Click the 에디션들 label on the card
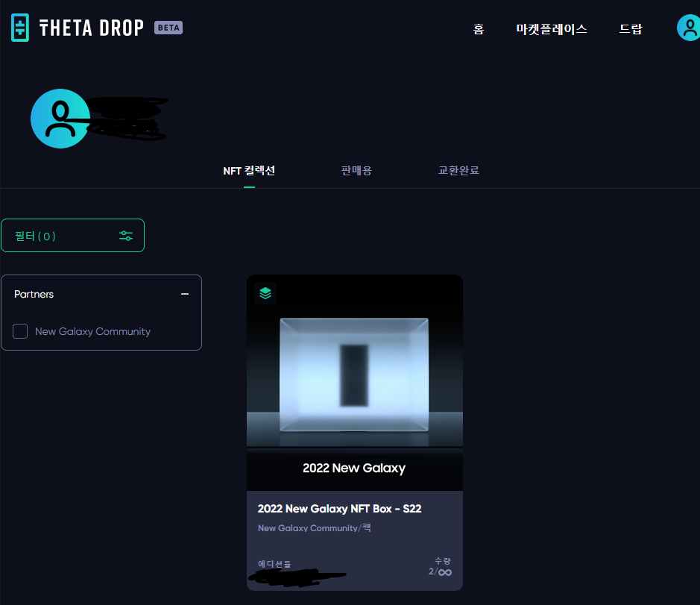The width and height of the screenshot is (700, 605). click(274, 564)
